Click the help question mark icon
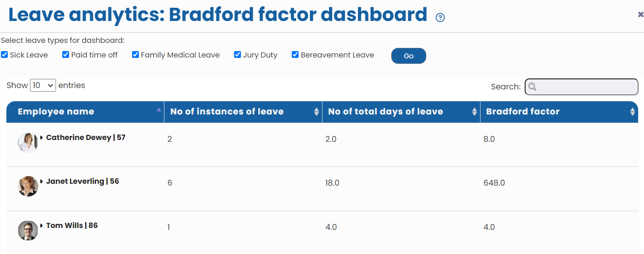The image size is (644, 254). [x=440, y=18]
